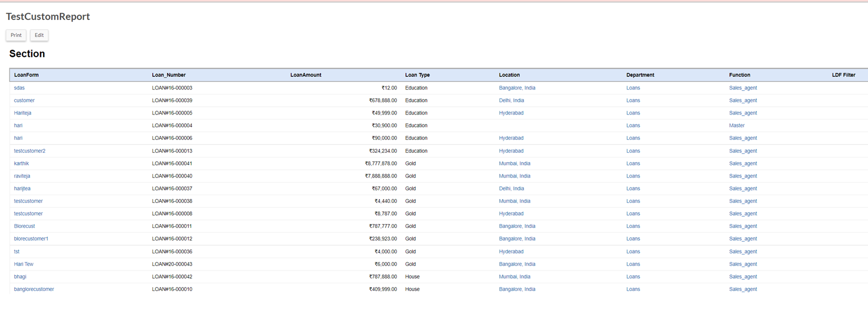Screen dimensions: 868x323
Task: Select the raviteja loan form link
Action: point(22,176)
